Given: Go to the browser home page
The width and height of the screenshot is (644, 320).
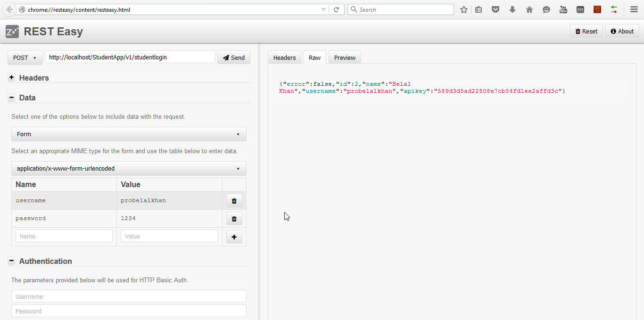Looking at the screenshot, I should tap(529, 9).
